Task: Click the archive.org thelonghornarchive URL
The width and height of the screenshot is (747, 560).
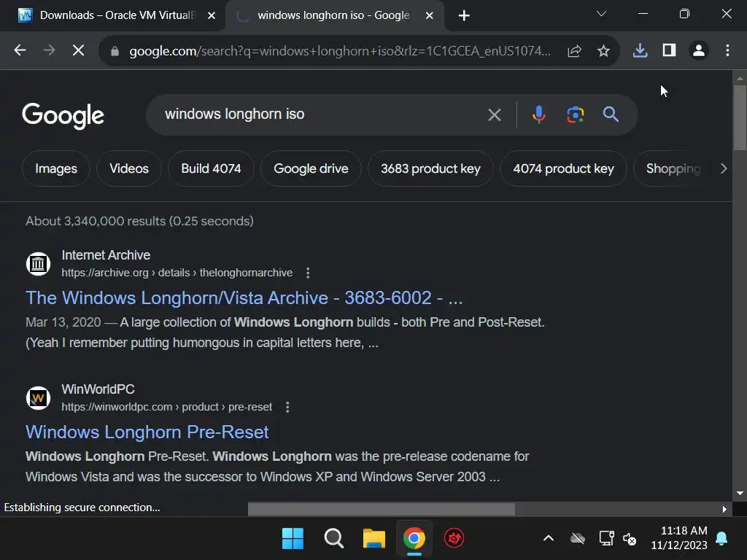Action: point(177,273)
